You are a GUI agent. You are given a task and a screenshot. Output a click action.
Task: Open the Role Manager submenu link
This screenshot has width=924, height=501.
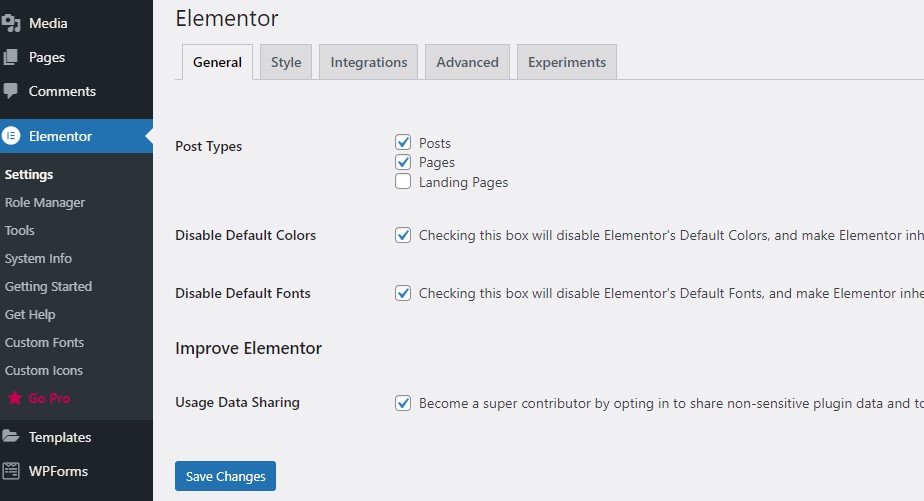(45, 202)
